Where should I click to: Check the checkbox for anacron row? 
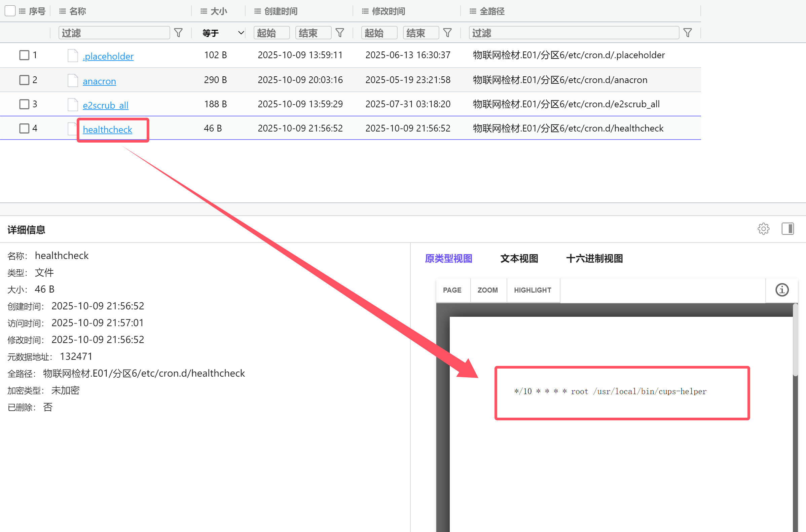24,80
